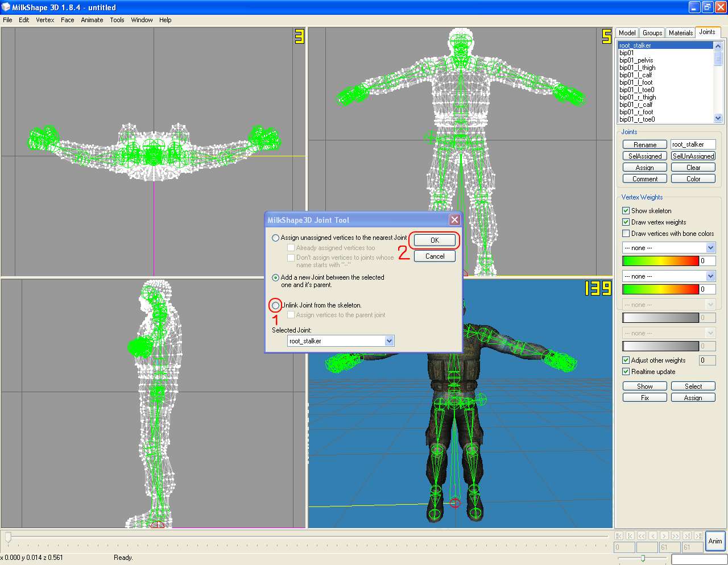Image resolution: width=728 pixels, height=565 pixels.
Task: Click the fast-forward double-arrow icon
Action: click(676, 535)
